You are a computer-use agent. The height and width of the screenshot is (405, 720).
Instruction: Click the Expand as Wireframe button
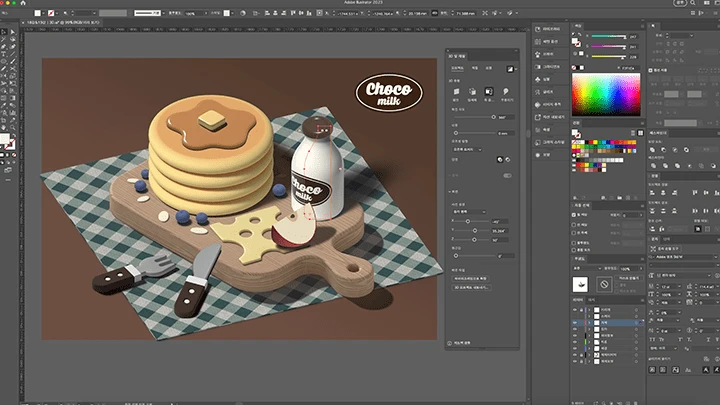470,279
